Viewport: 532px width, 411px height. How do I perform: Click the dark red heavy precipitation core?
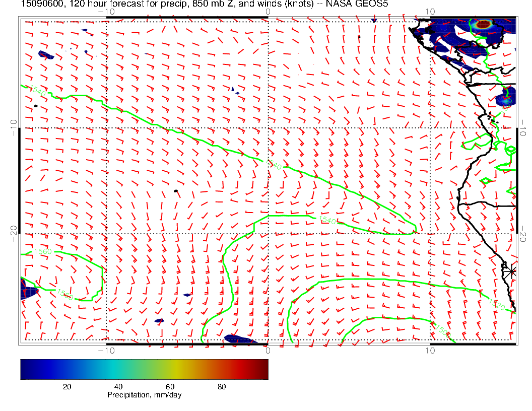click(x=484, y=24)
